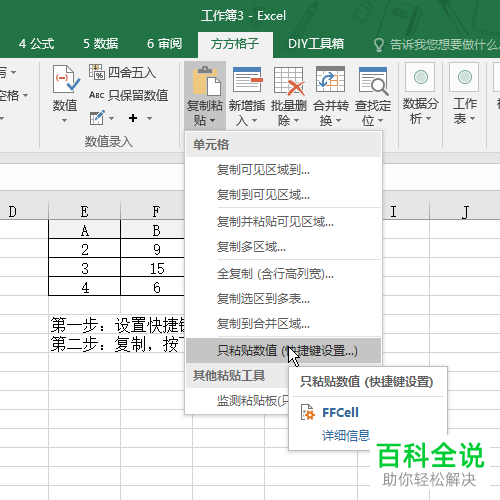The image size is (500, 500).
Task: Expand the 新增插入 dropdown arrow
Action: click(254, 120)
